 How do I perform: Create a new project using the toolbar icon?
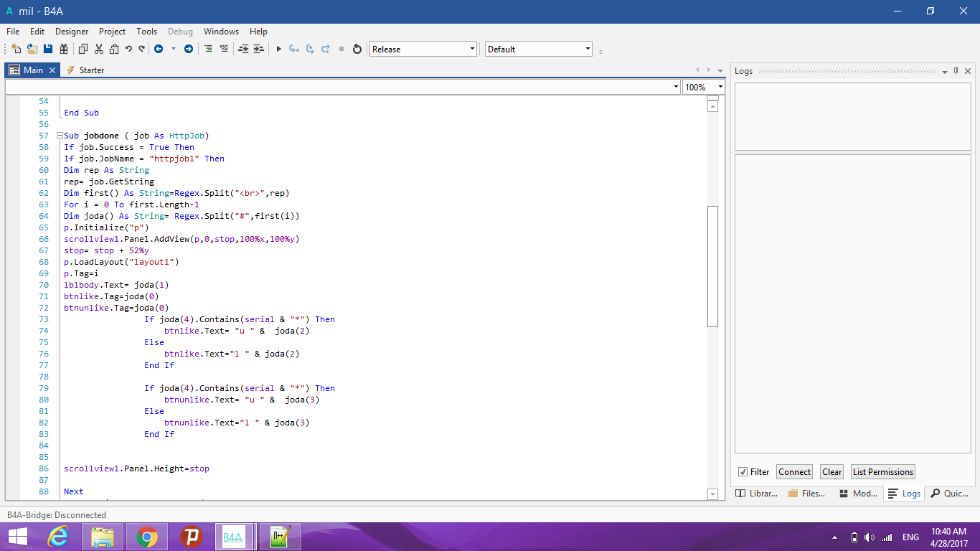point(16,48)
